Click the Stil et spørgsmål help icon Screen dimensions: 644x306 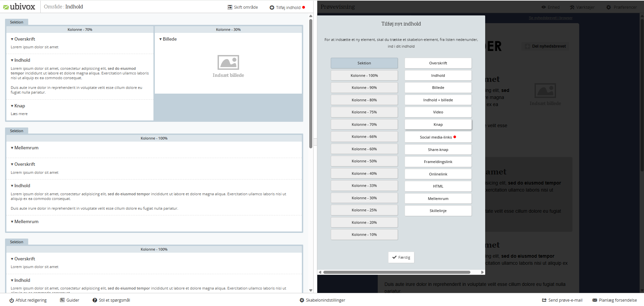(x=95, y=300)
